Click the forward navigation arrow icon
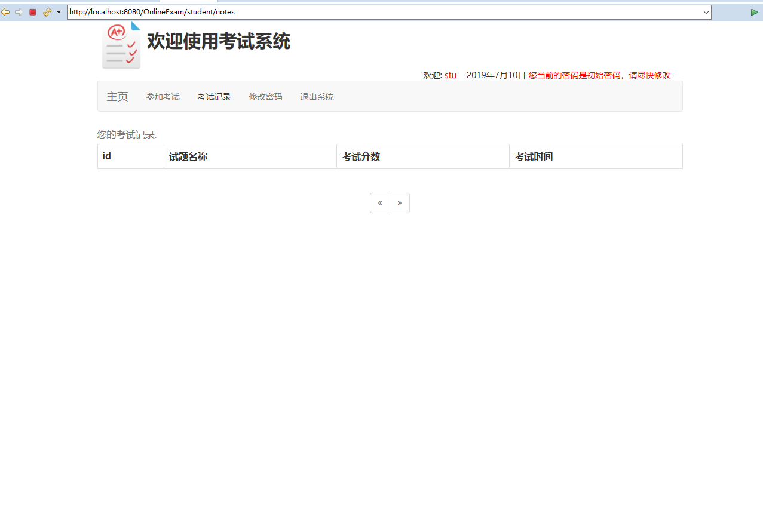The height and width of the screenshot is (532, 763). 19,11
